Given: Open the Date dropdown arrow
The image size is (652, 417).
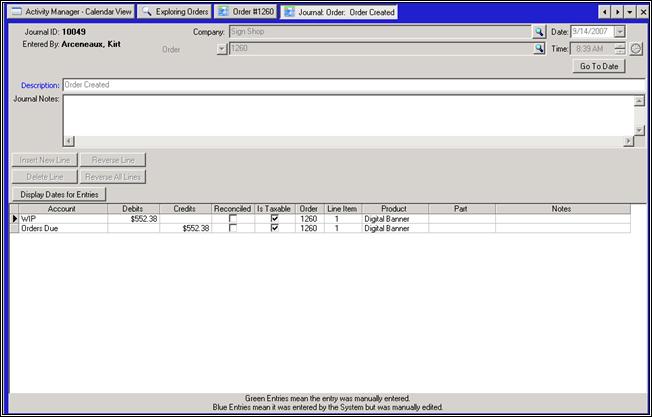Looking at the screenshot, I should (620, 32).
